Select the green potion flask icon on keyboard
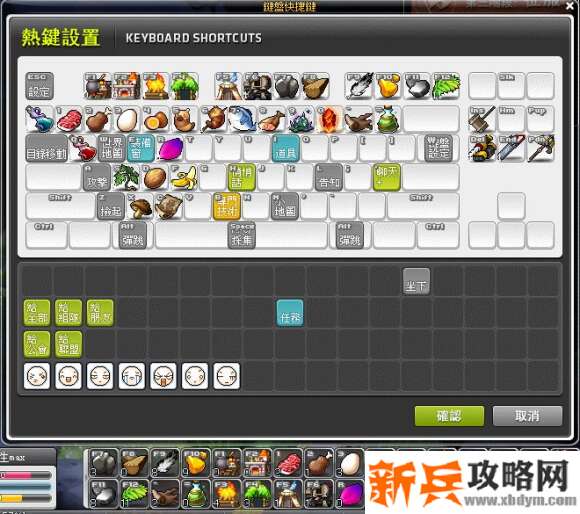 [x=388, y=119]
